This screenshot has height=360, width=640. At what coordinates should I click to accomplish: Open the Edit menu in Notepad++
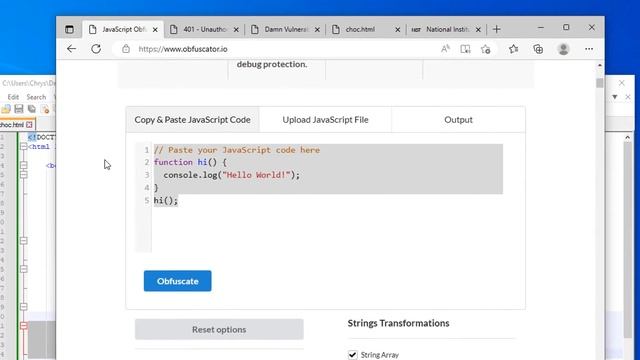(13, 97)
